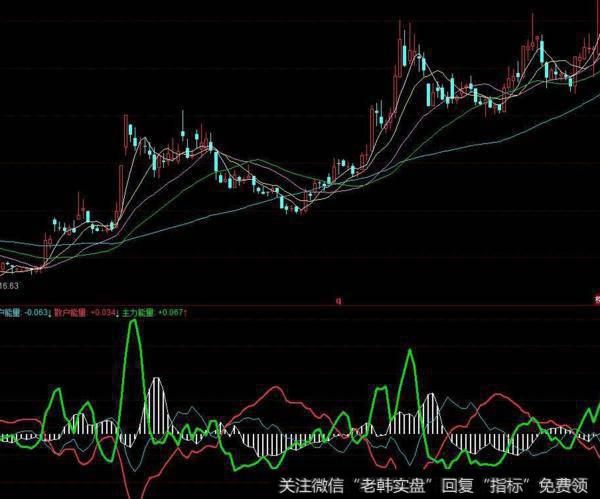Click the small red q marker on divider

coord(339,299)
